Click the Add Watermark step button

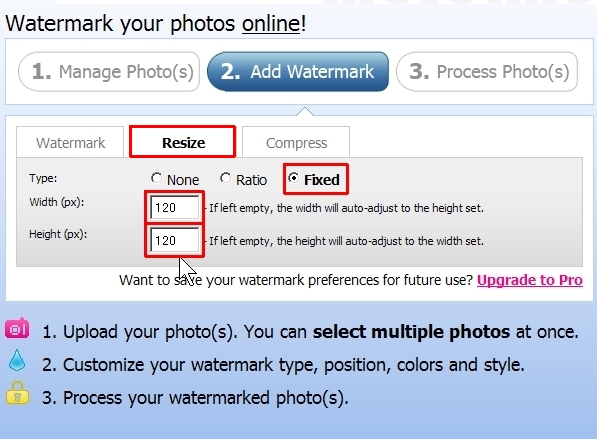298,72
